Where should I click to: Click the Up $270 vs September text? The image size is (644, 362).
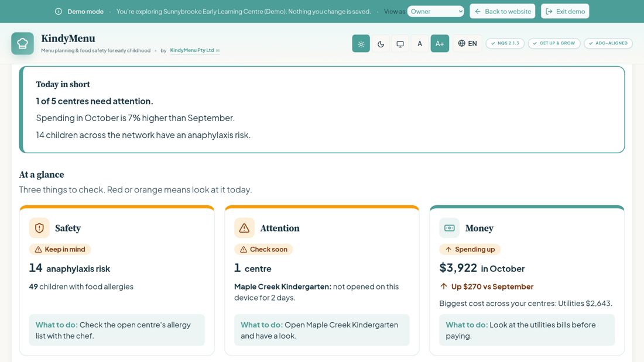tap(487, 287)
